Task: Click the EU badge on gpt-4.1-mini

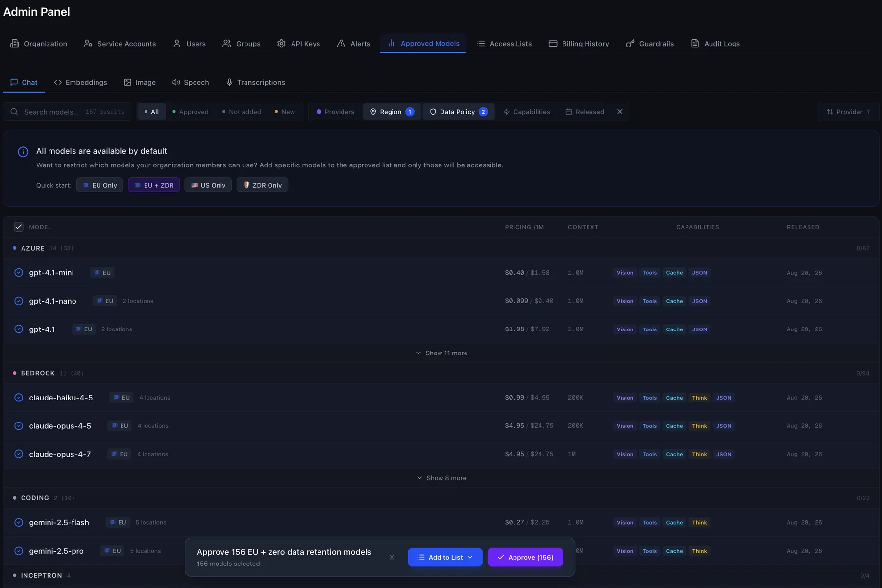Action: 102,273
